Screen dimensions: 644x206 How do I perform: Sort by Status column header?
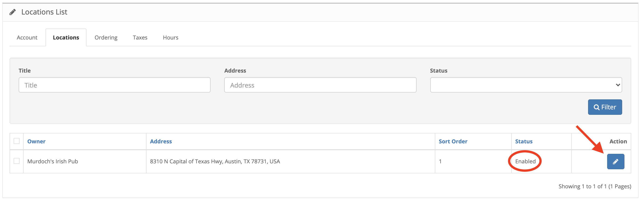(523, 141)
